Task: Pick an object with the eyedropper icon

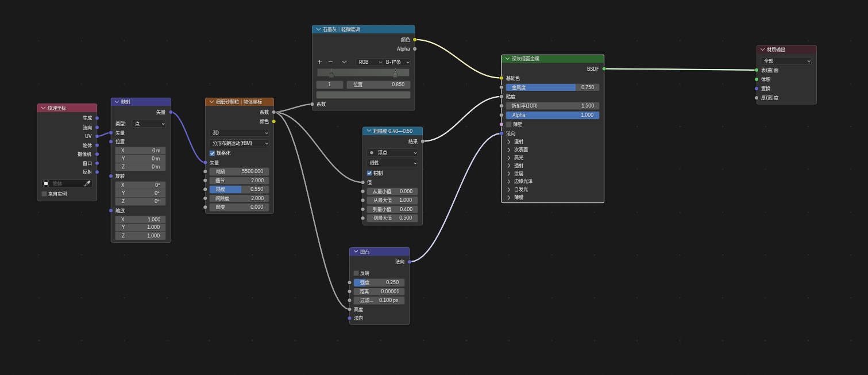Action: click(87, 183)
